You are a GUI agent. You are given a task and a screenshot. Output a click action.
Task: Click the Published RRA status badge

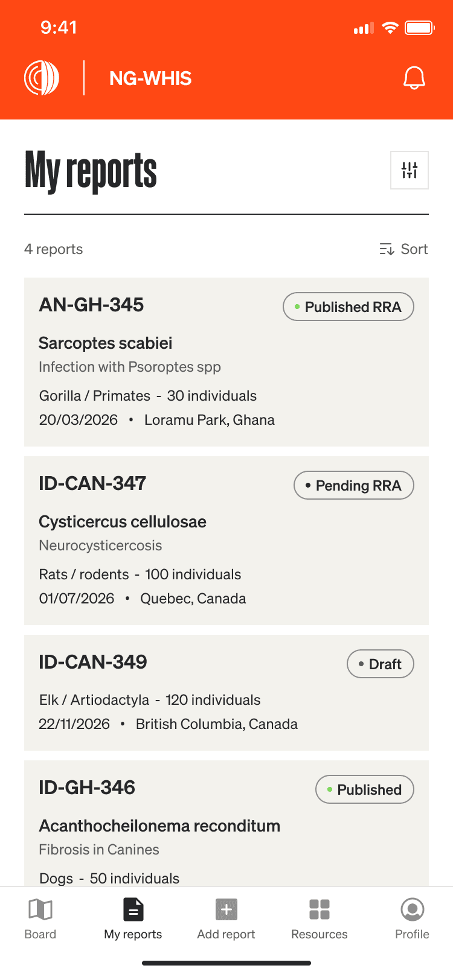coord(349,307)
